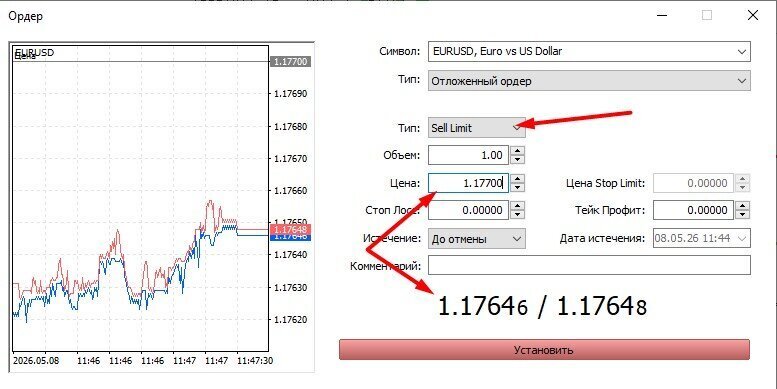Image resolution: width=777 pixels, height=389 pixels.
Task: Increase Тейк Профит value with up arrow
Action: click(x=742, y=205)
